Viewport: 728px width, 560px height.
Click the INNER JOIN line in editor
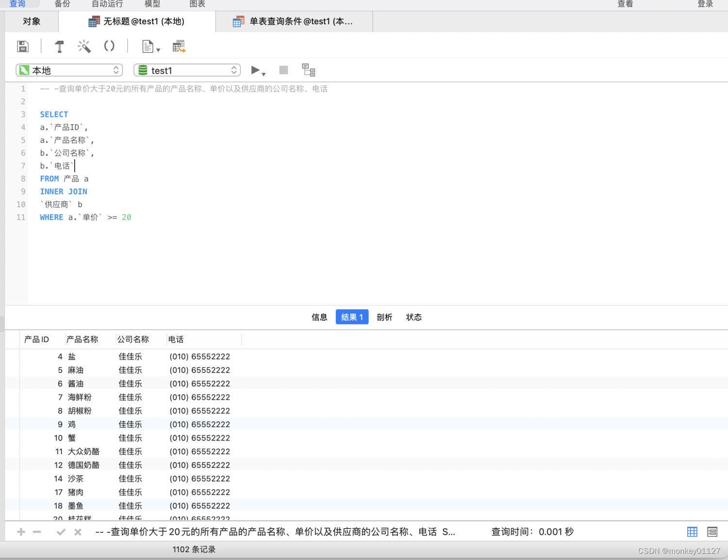64,192
